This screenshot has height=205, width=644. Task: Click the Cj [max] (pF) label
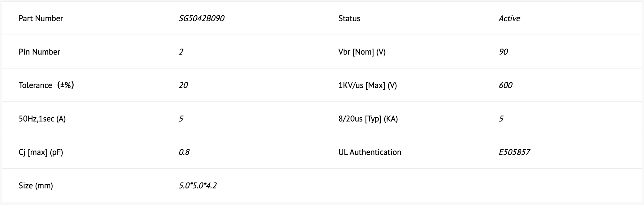pyautogui.click(x=41, y=152)
